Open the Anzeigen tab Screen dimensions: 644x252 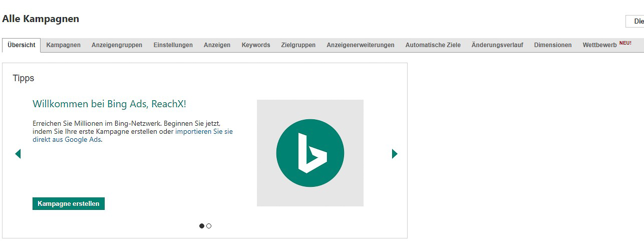click(217, 45)
